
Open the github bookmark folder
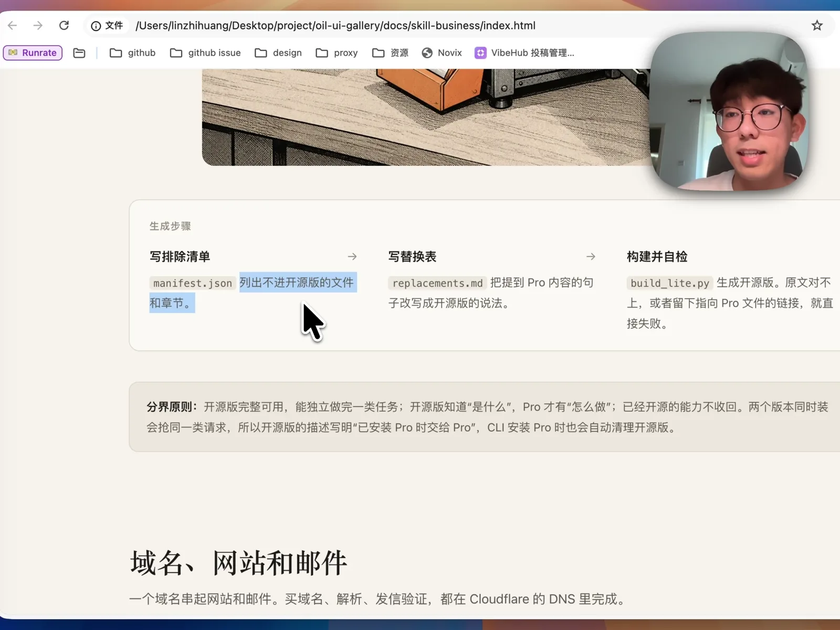coord(132,52)
